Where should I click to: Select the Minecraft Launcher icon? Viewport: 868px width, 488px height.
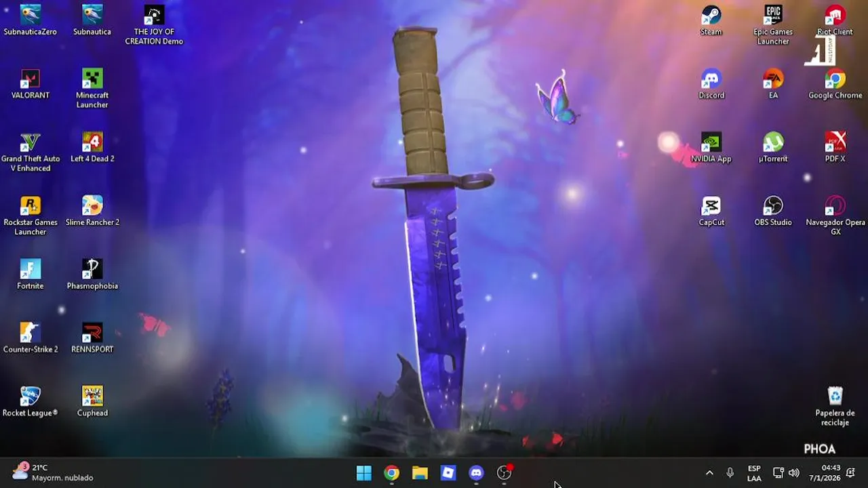click(x=92, y=88)
